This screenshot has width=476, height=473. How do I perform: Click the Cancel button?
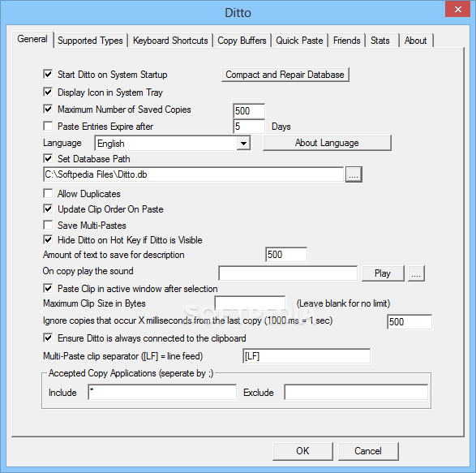pyautogui.click(x=368, y=451)
